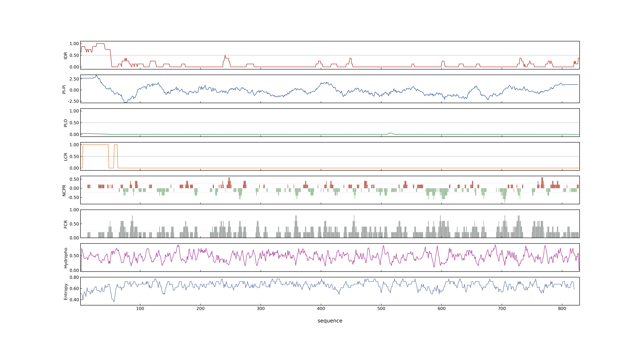The image size is (644, 343).
Task: Click the 1.00 tick on PLD axis
Action: pyautogui.click(x=74, y=111)
